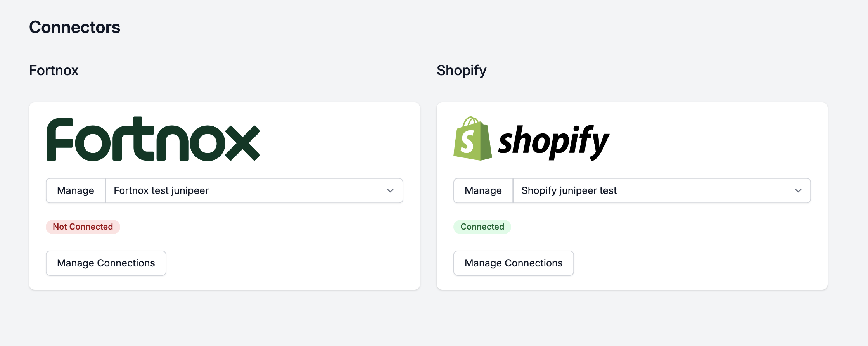Click the green Connected status badge

pos(482,227)
